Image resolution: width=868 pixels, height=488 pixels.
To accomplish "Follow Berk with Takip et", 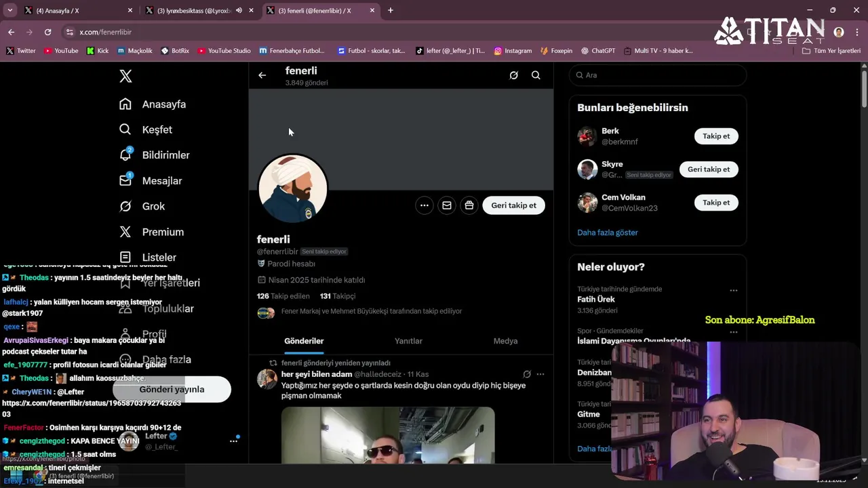I will [716, 136].
